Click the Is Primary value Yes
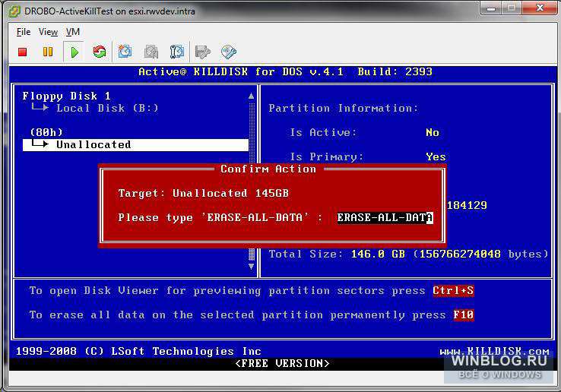The image size is (561, 392). click(x=436, y=156)
